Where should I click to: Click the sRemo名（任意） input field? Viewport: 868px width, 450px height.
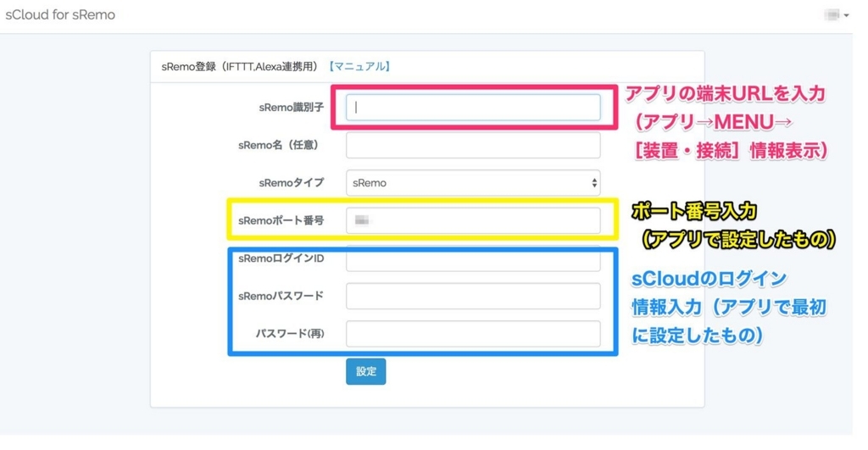click(x=473, y=145)
